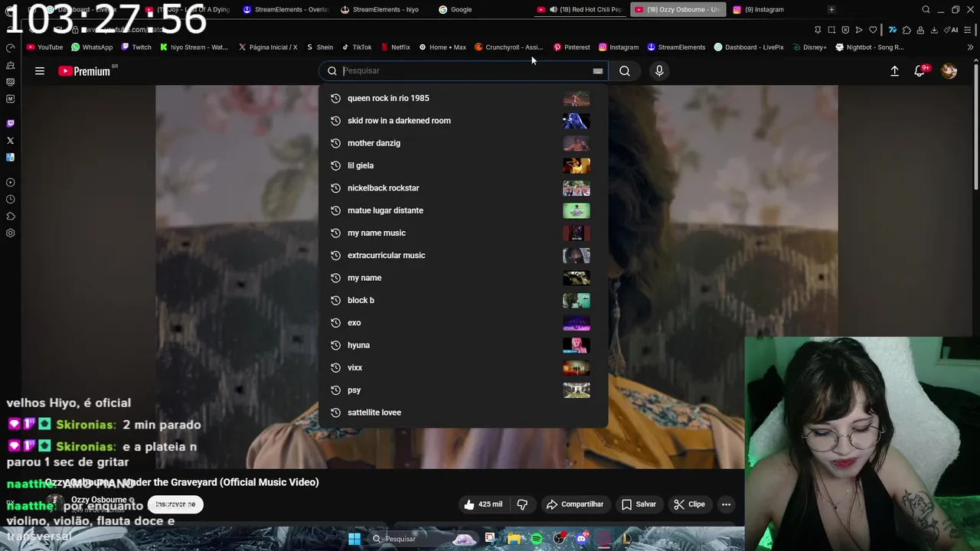Open Twitch in the browser sidebar
The image size is (980, 551).
pyautogui.click(x=10, y=123)
